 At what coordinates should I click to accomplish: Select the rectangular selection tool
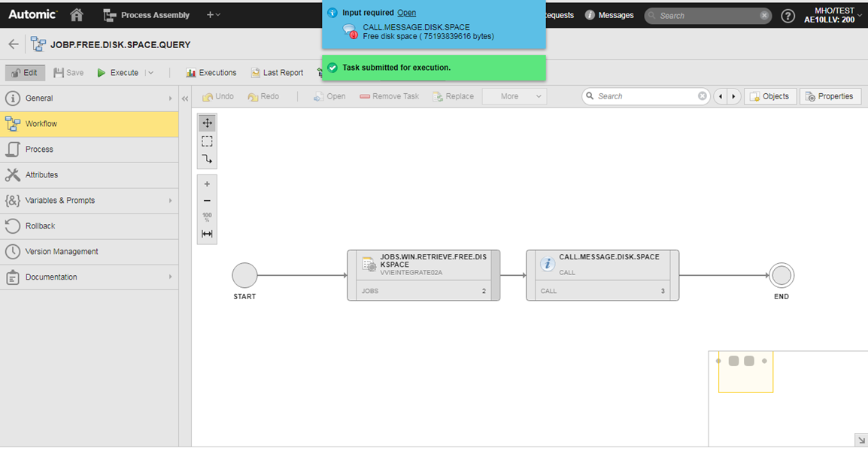(x=207, y=141)
